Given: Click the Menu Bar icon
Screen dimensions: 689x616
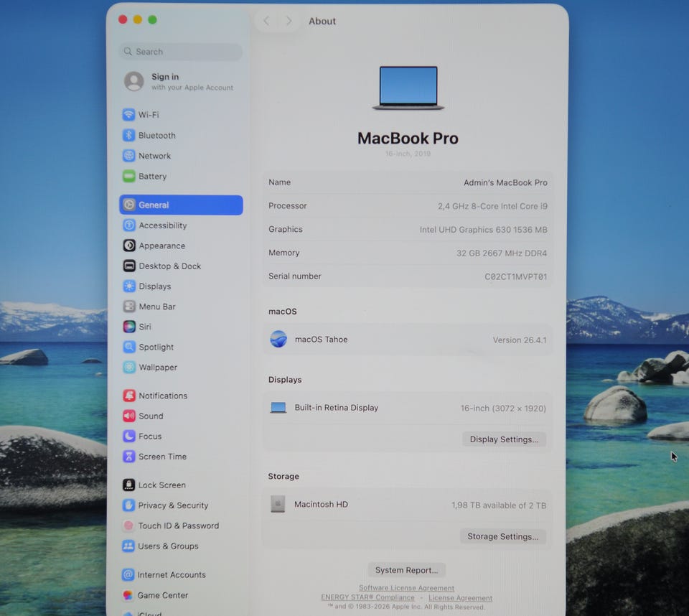Looking at the screenshot, I should (129, 307).
